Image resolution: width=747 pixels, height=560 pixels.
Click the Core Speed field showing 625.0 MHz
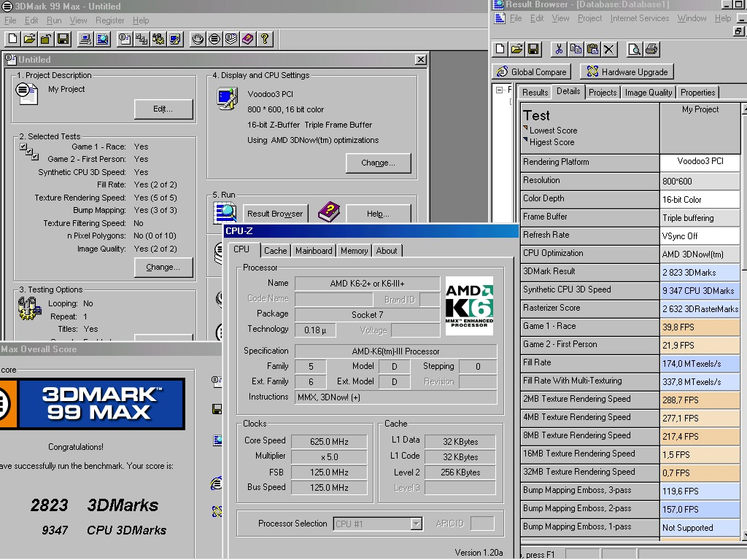[x=329, y=441]
